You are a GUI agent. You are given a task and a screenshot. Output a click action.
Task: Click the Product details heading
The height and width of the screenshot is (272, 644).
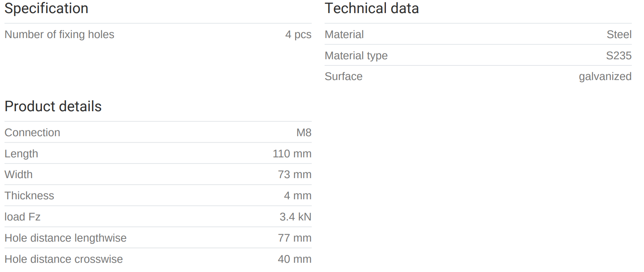tap(53, 107)
